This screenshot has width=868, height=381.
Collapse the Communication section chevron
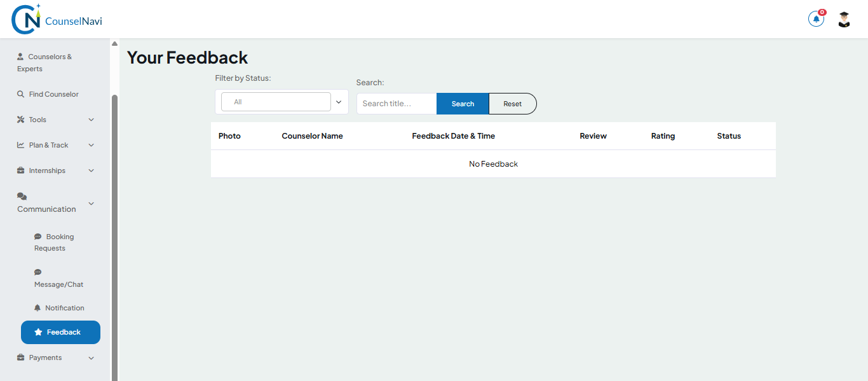pos(91,204)
